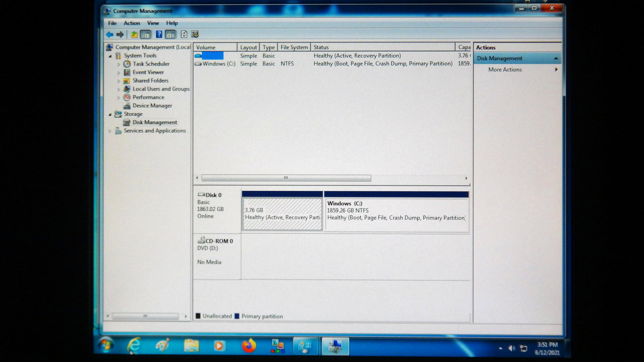Click the Refresh toolbar icon
The height and width of the screenshot is (362, 644).
click(x=184, y=34)
